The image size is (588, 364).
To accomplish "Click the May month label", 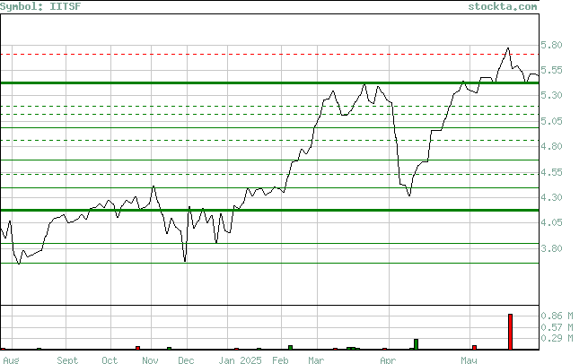I will point(469,360).
